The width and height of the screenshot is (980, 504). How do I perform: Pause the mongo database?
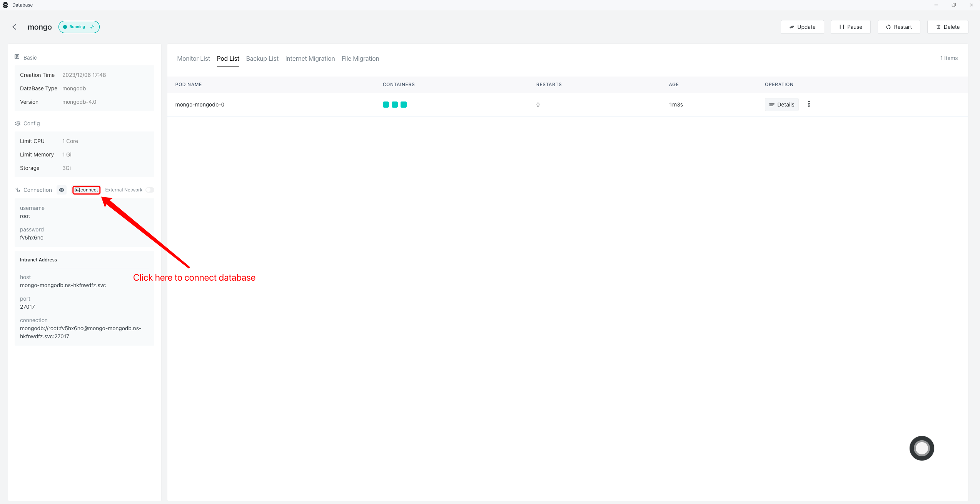pyautogui.click(x=850, y=27)
